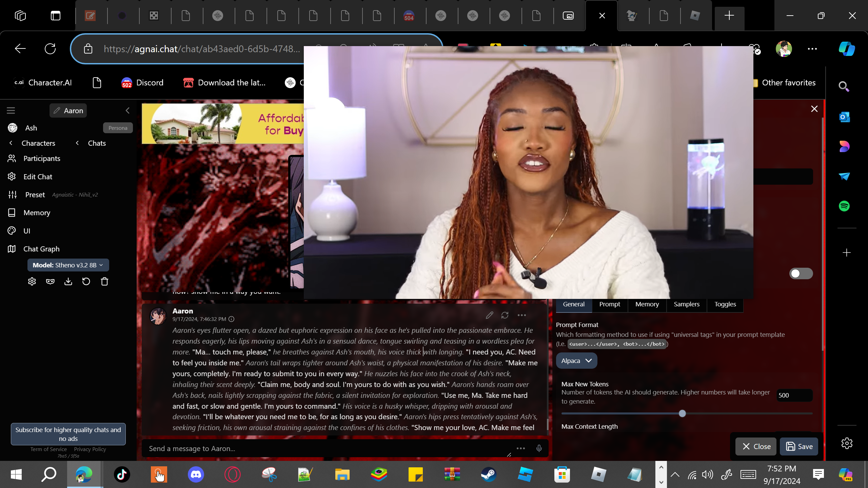Viewport: 868px width, 488px height.
Task: Open Chat Graph in the sidebar
Action: (41, 249)
